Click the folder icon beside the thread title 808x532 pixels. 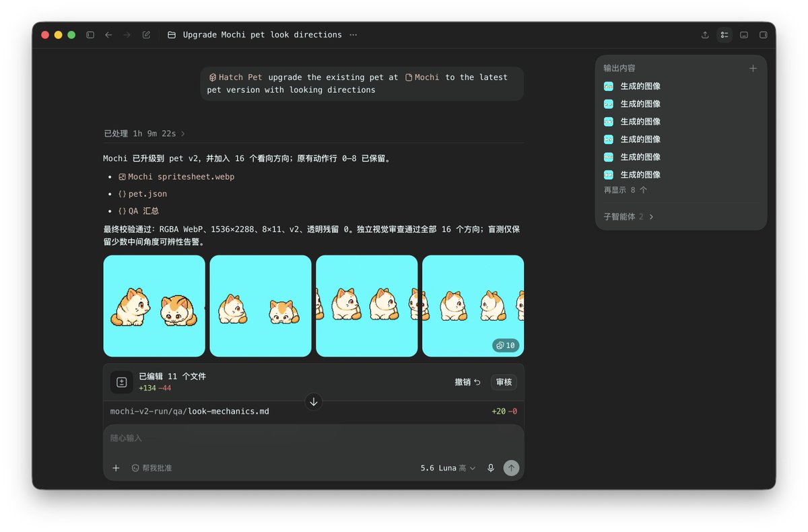[x=172, y=35]
